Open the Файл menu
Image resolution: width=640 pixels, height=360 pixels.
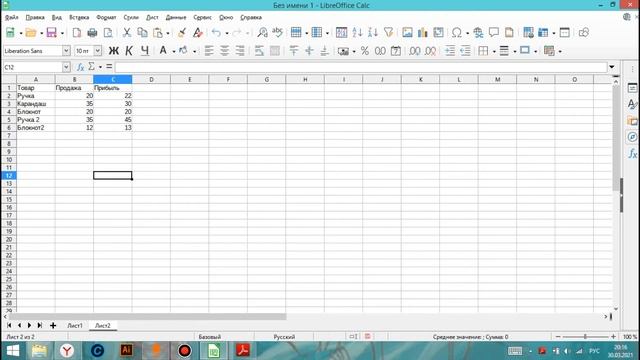11,17
